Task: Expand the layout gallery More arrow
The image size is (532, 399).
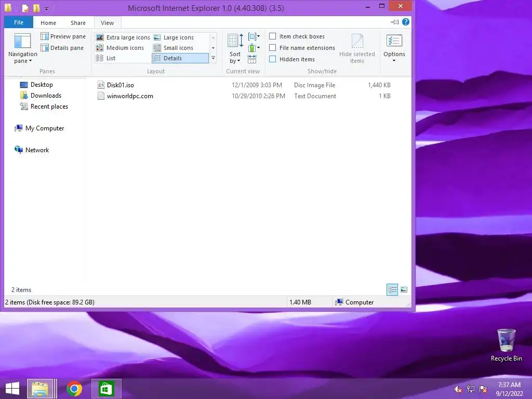Action: point(213,58)
